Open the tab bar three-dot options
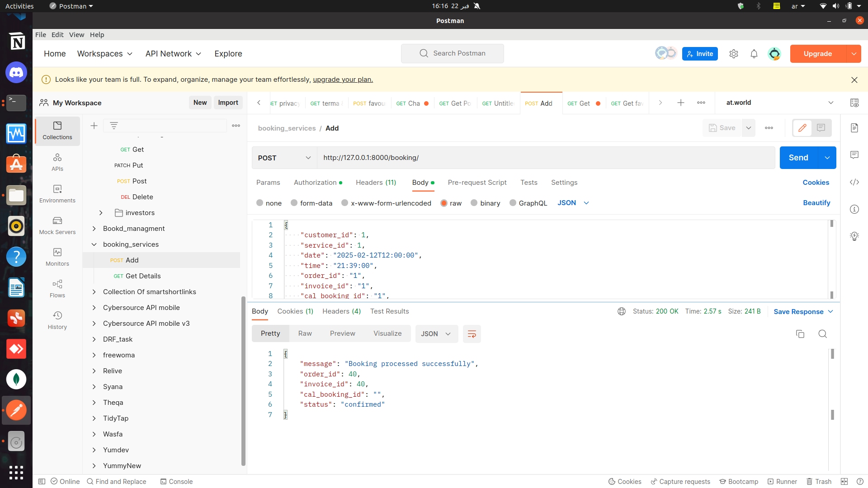 tap(701, 103)
